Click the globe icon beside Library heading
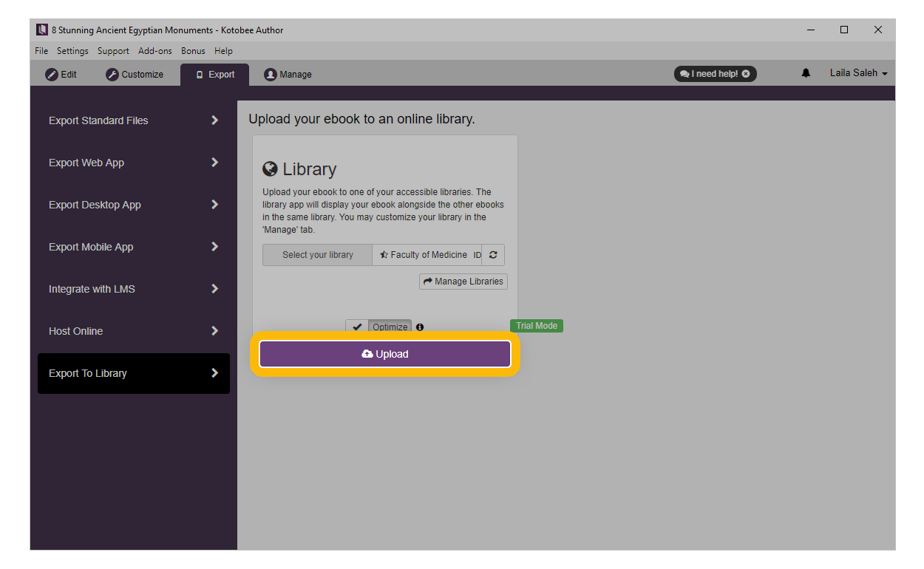The width and height of the screenshot is (924, 569). [x=270, y=168]
